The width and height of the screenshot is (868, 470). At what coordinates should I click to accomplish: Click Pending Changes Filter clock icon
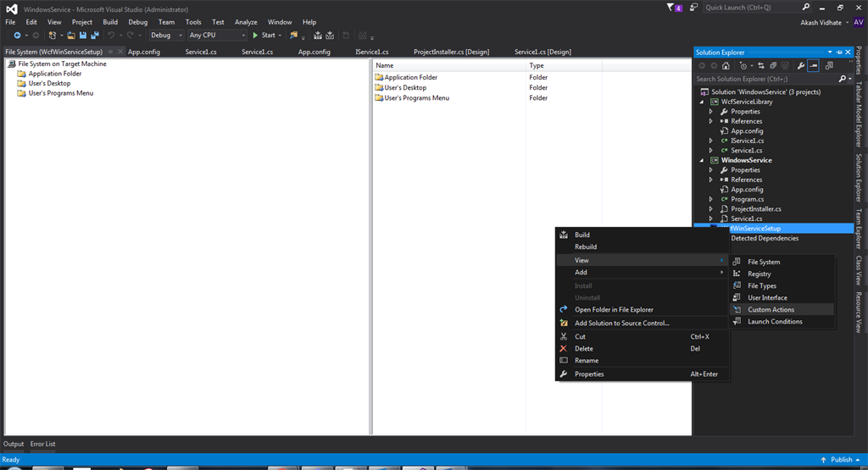[743, 66]
